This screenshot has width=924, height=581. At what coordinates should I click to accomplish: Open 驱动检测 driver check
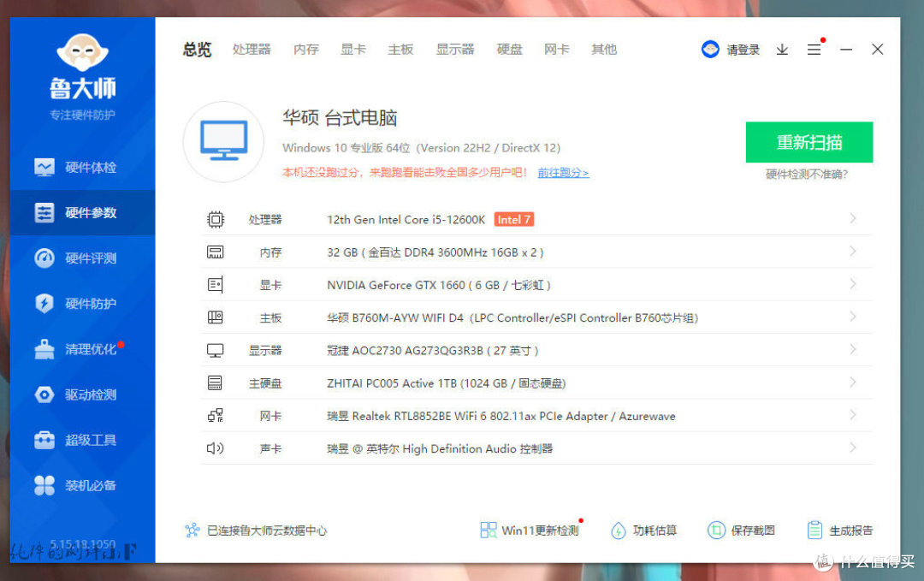tap(82, 394)
